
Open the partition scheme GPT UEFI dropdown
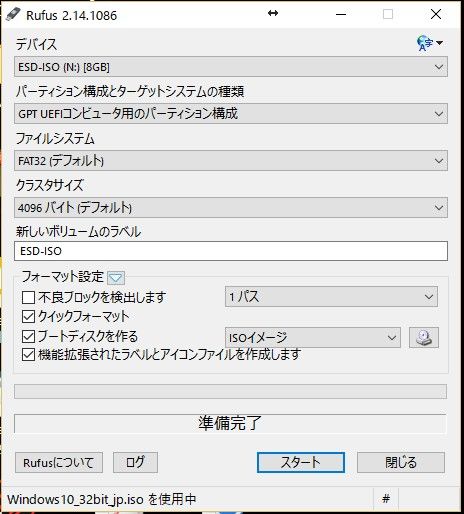point(231,114)
